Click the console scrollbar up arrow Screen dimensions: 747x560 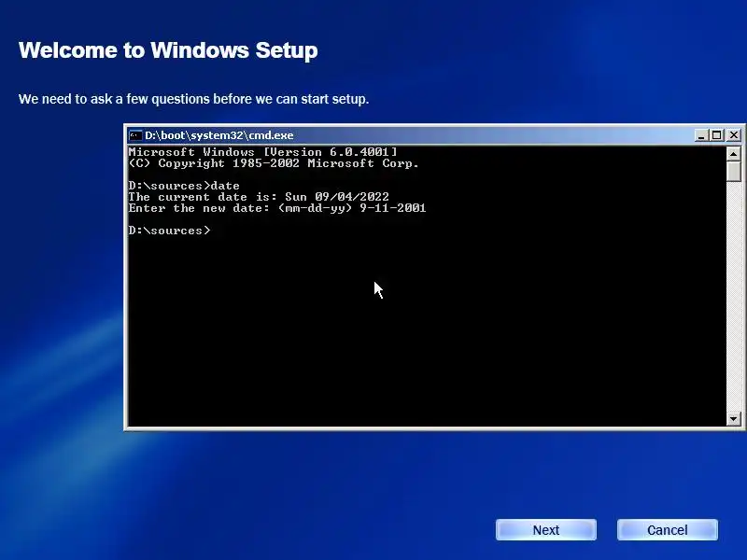[734, 153]
